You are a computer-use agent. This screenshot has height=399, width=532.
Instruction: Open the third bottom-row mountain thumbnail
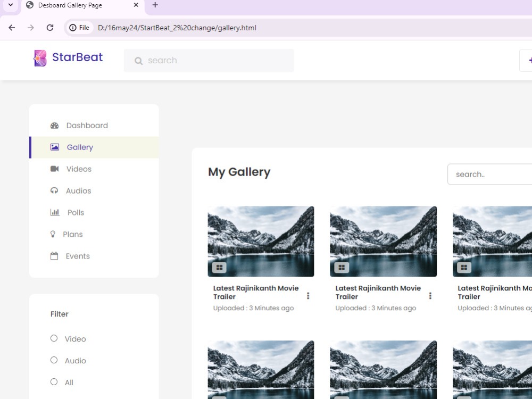[x=492, y=370]
